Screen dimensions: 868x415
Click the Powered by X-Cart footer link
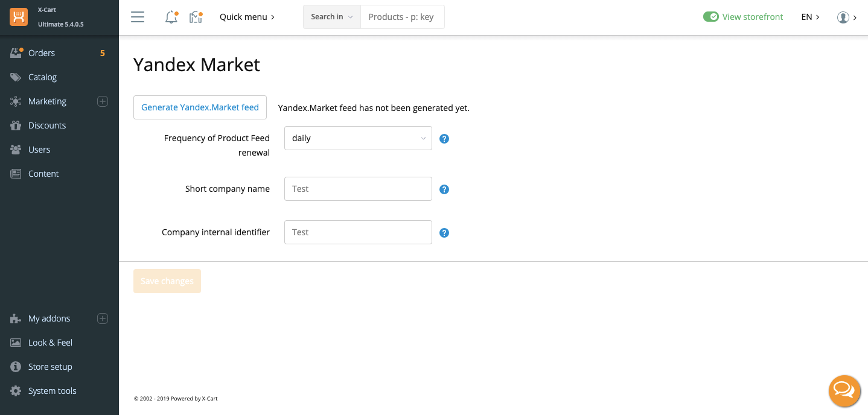tap(194, 399)
